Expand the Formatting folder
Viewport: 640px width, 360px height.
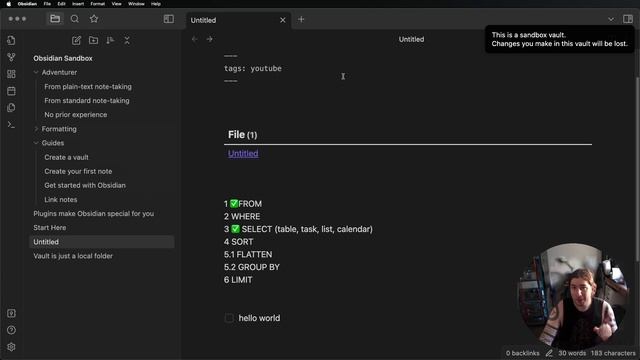[x=36, y=129]
